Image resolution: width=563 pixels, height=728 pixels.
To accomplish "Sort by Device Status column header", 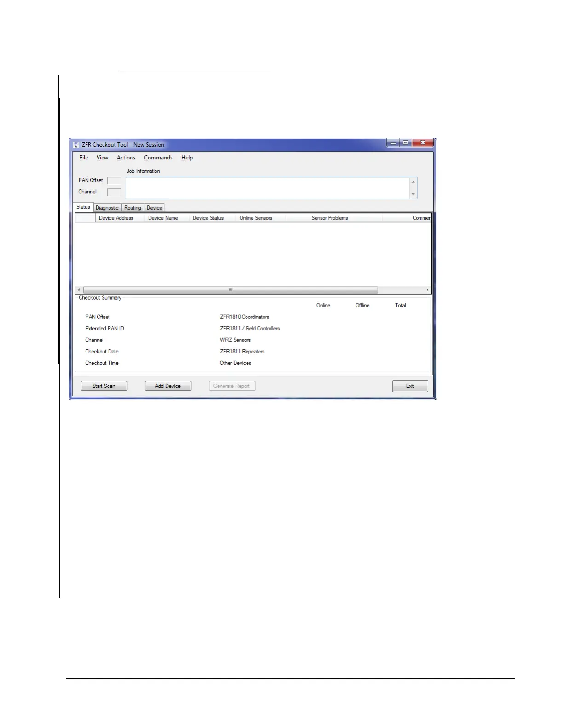I will pos(212,218).
